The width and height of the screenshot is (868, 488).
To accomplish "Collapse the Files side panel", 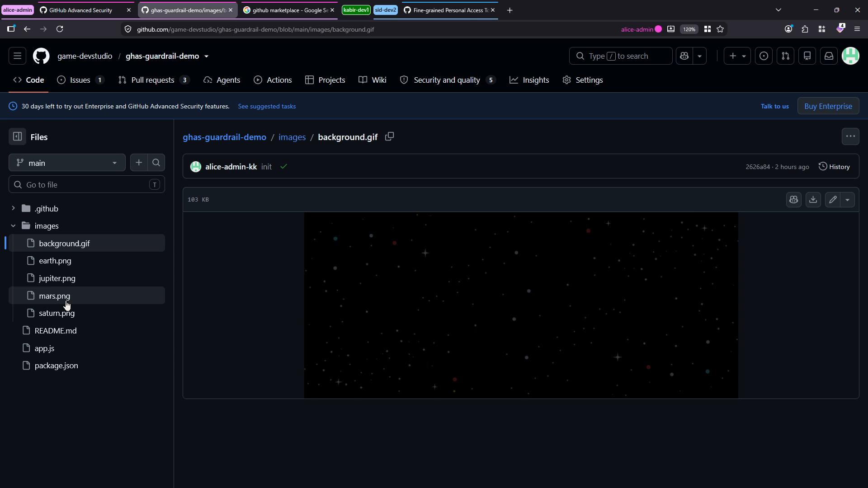I will pos(17,136).
